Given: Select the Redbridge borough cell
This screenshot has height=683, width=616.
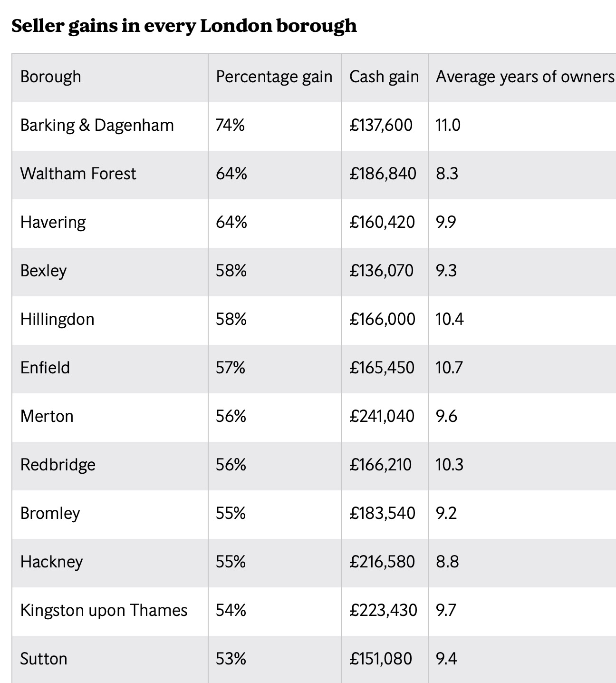Looking at the screenshot, I should [x=58, y=465].
